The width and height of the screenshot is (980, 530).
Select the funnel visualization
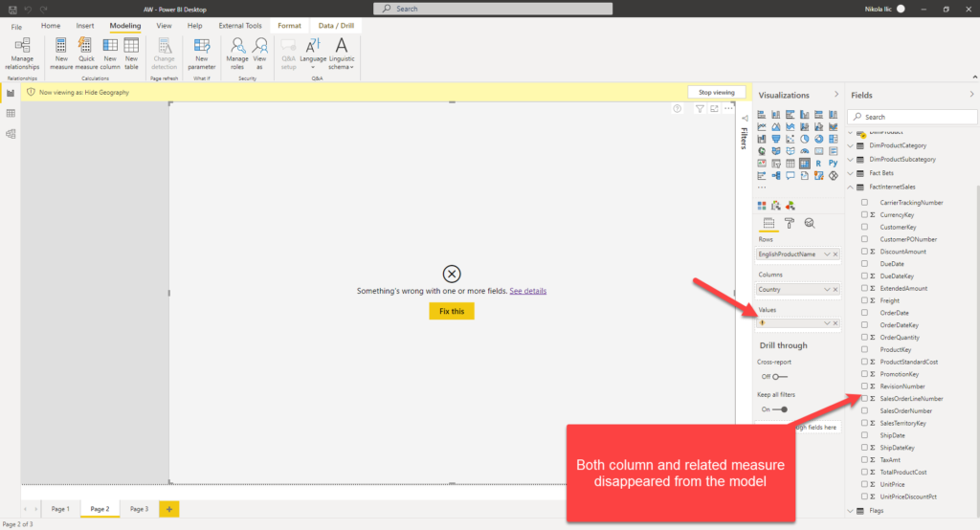pyautogui.click(x=775, y=139)
